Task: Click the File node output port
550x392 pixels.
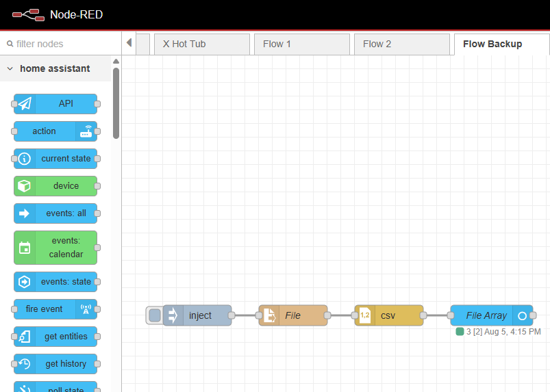Action: tap(327, 315)
